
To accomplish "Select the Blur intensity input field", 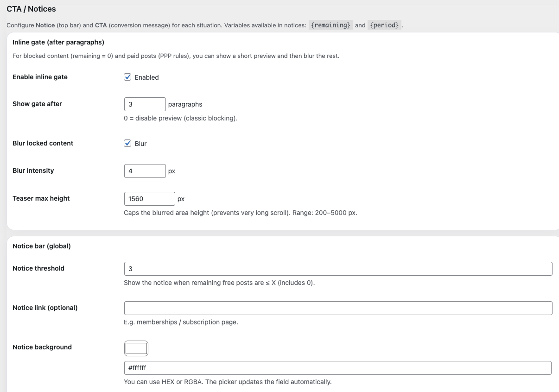I will (145, 171).
